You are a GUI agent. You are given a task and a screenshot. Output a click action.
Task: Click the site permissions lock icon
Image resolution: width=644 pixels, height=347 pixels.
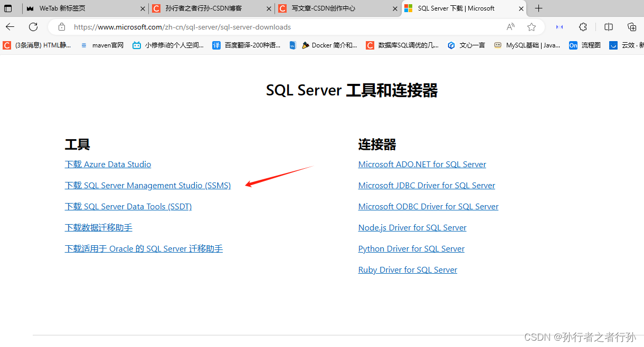[x=62, y=26]
